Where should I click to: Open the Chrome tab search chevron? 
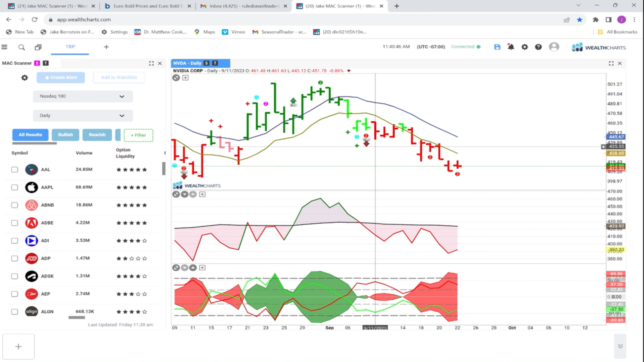578,6
